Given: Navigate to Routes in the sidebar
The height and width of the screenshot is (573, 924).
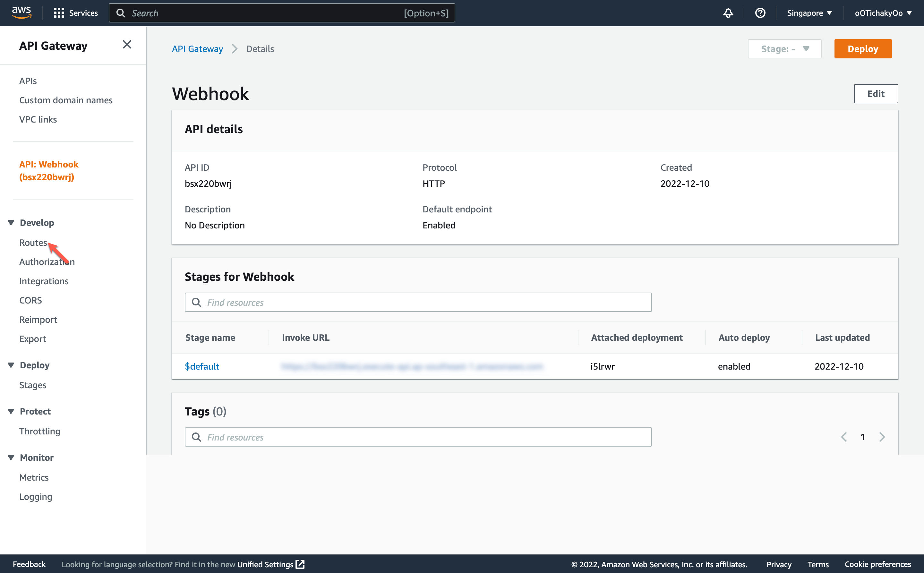Looking at the screenshot, I should click(x=33, y=243).
